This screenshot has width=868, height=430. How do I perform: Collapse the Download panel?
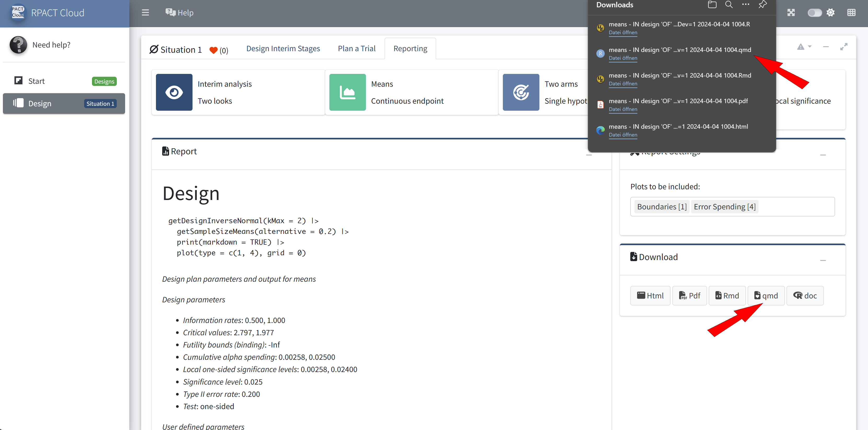pos(823,260)
